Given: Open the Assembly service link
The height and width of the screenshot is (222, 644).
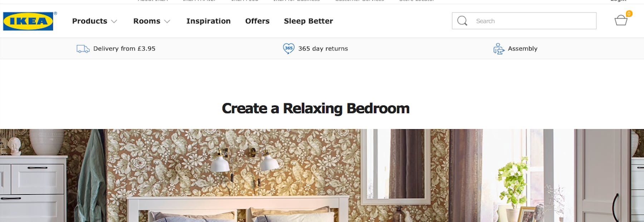Looking at the screenshot, I should (523, 48).
